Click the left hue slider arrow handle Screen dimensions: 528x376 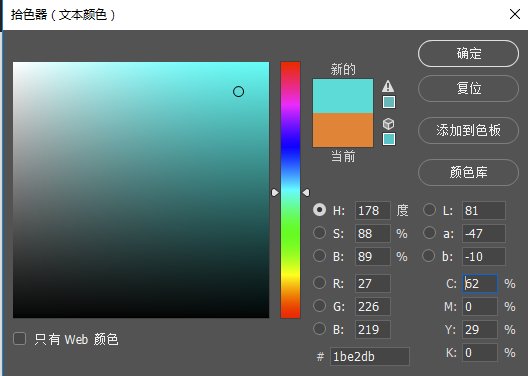[x=275, y=193]
